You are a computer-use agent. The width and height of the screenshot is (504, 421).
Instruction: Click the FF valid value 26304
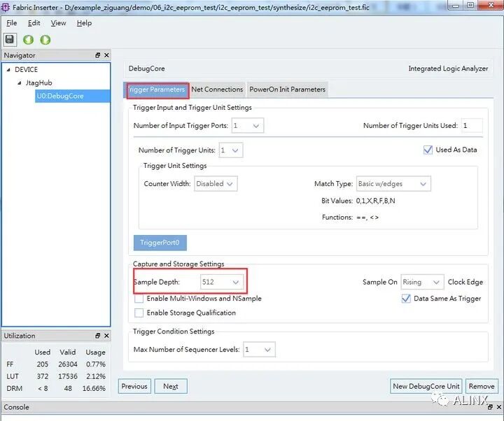click(68, 364)
